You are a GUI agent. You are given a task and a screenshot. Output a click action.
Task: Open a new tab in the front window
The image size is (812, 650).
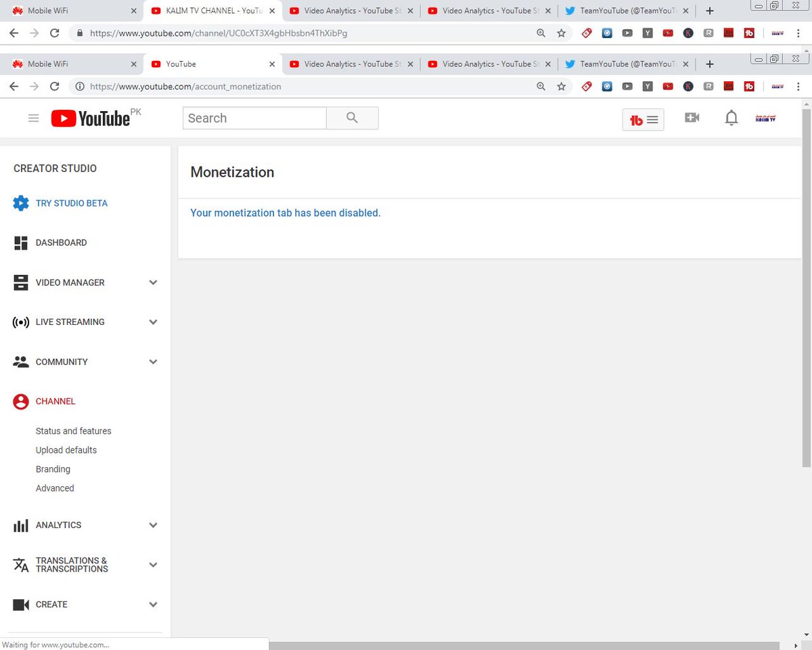[x=709, y=64]
